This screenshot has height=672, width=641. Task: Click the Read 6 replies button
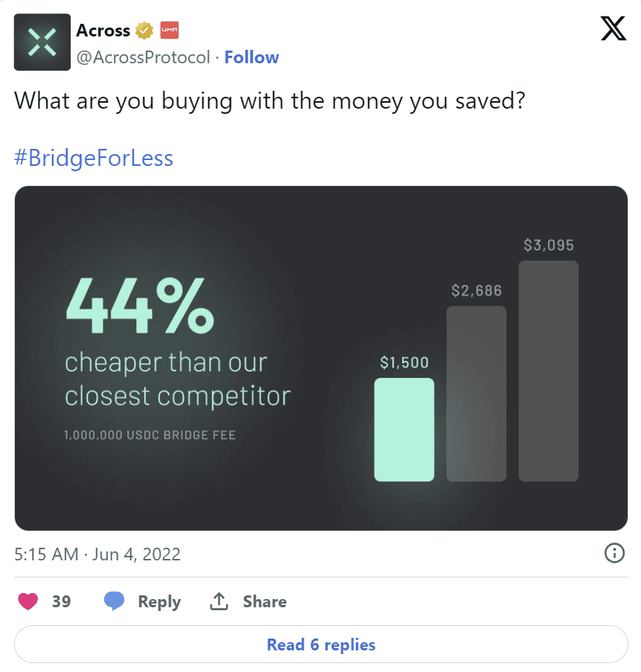(x=320, y=644)
